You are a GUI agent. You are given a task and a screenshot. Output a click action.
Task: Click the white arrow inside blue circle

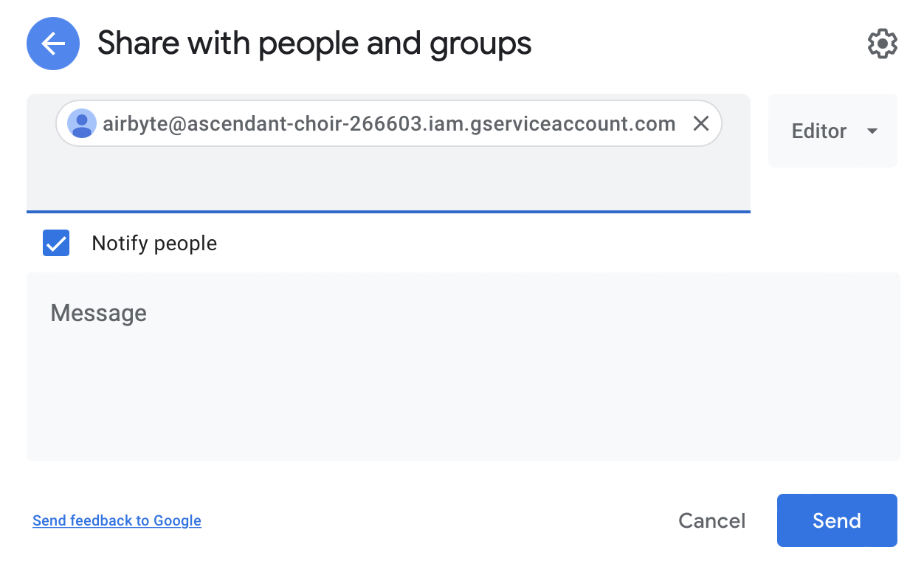pos(53,44)
